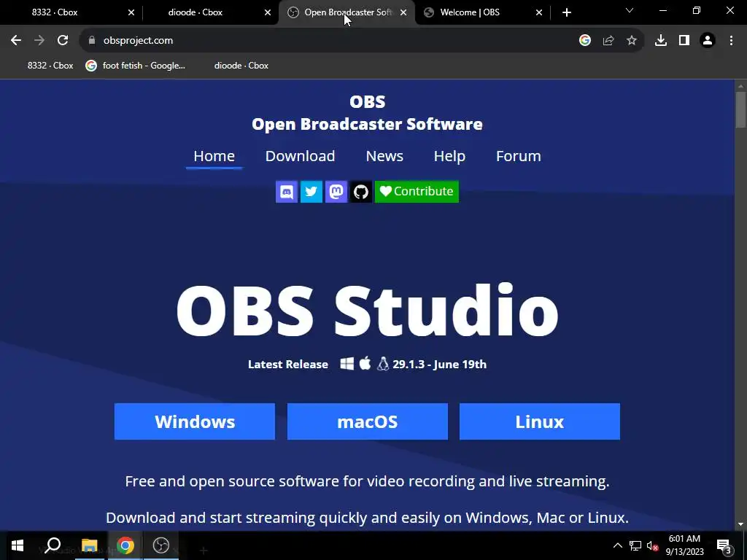Open the Windows Start menu
The width and height of the screenshot is (747, 560).
tap(18, 545)
